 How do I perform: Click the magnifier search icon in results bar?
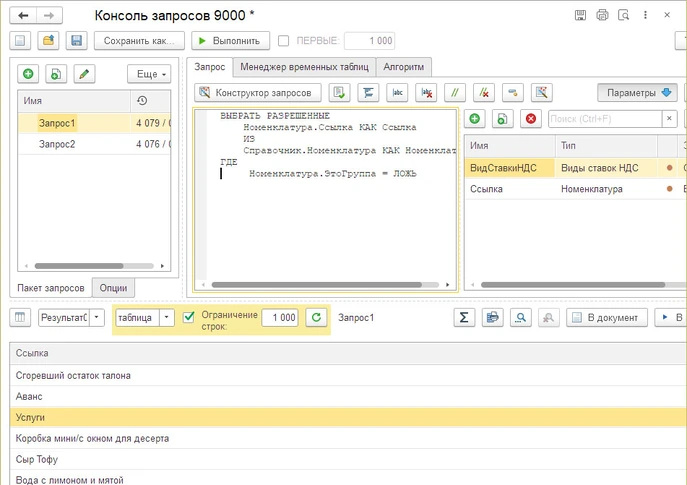521,318
